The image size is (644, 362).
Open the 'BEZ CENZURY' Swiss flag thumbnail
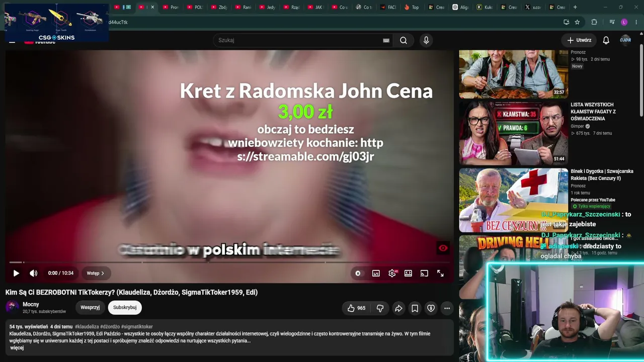[514, 200]
